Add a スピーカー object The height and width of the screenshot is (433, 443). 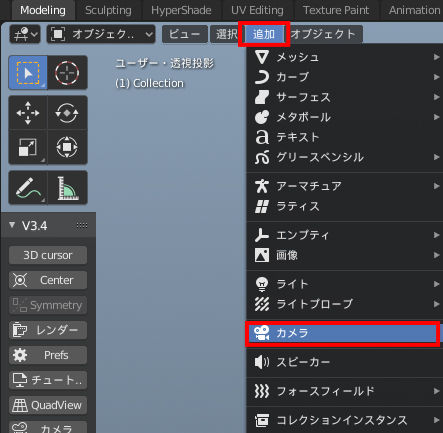coord(345,362)
